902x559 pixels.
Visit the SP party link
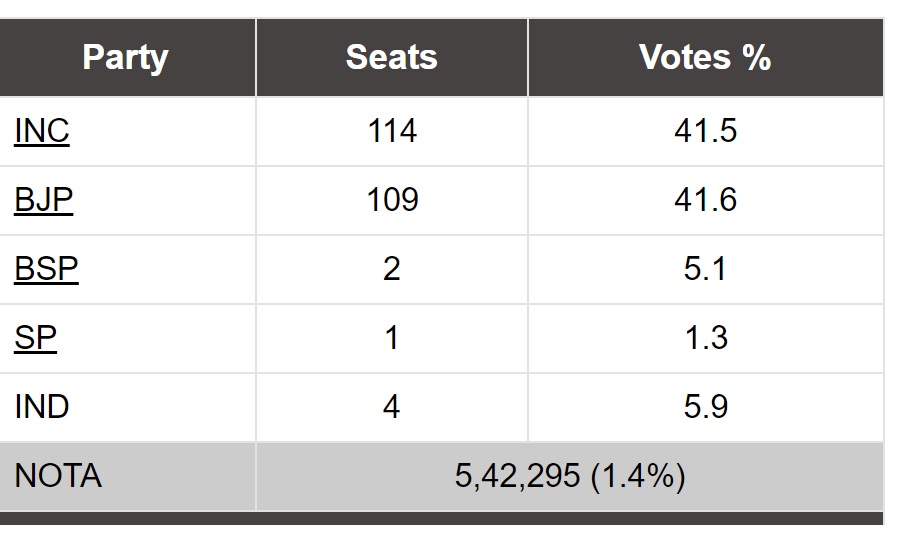click(36, 338)
